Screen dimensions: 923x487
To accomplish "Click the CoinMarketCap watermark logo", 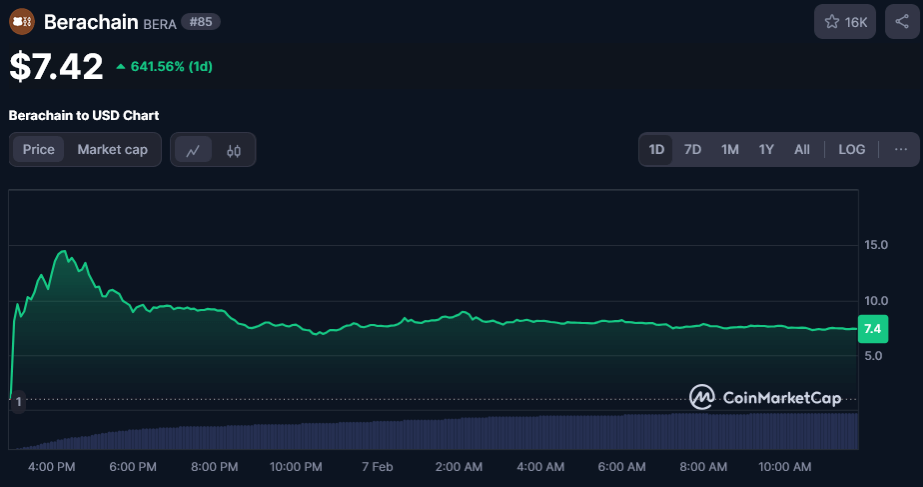I will [x=765, y=397].
